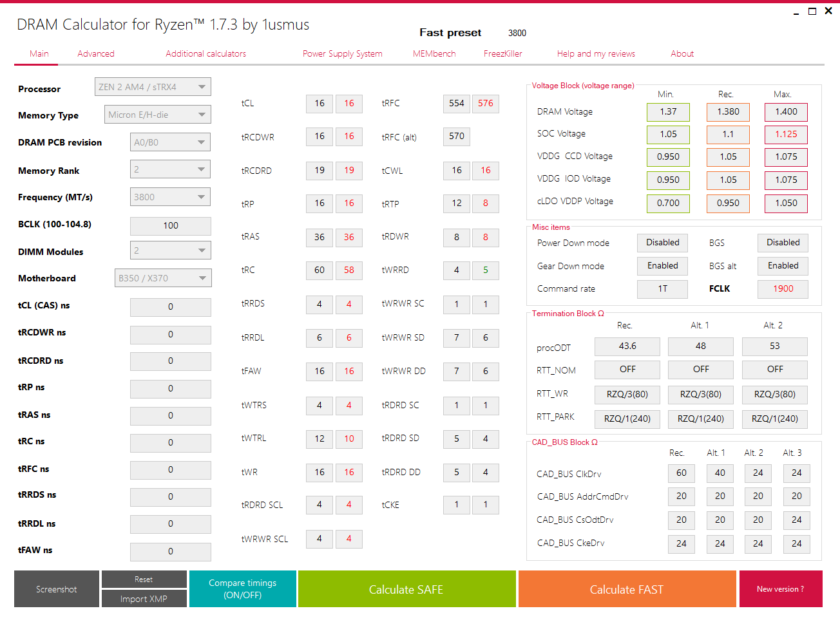
Task: Click RTT_WR Rec. RZQ/3(80) value
Action: point(627,395)
